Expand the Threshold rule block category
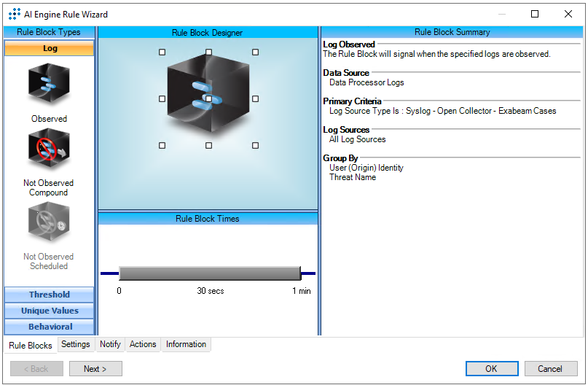The image size is (588, 385). tap(50, 295)
